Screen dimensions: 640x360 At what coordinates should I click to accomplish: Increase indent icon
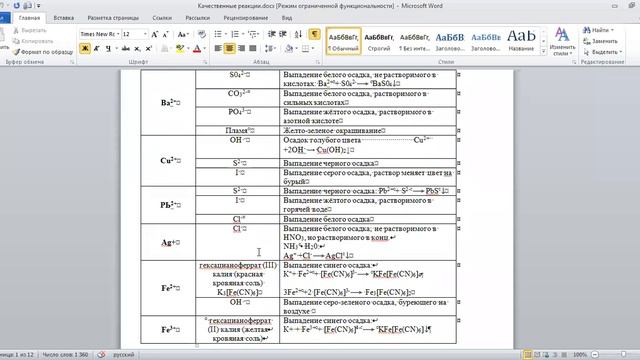coord(283,34)
